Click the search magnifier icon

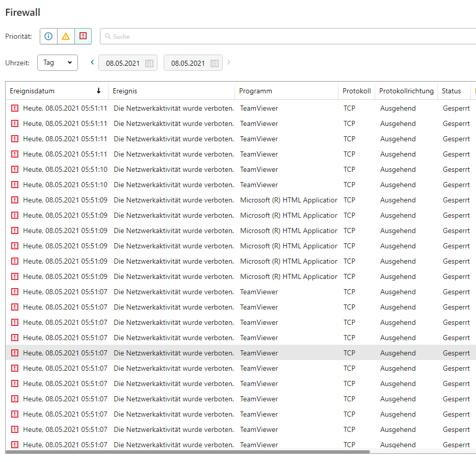click(108, 37)
